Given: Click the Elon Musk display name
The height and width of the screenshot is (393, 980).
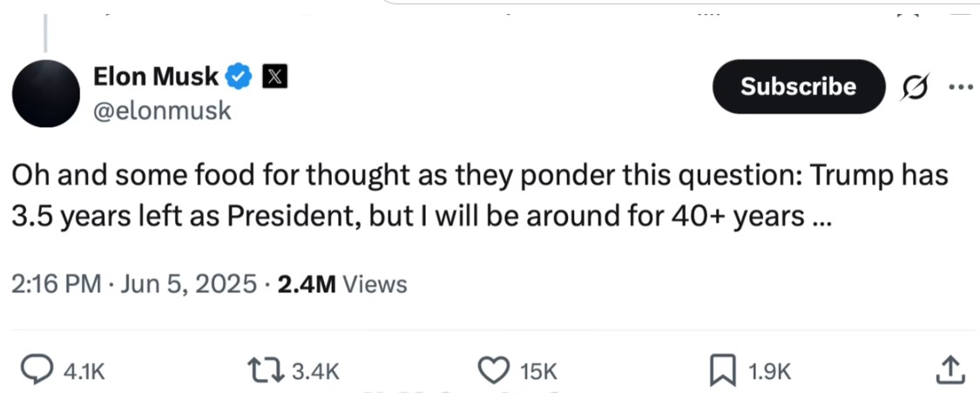Looking at the screenshot, I should 156,77.
